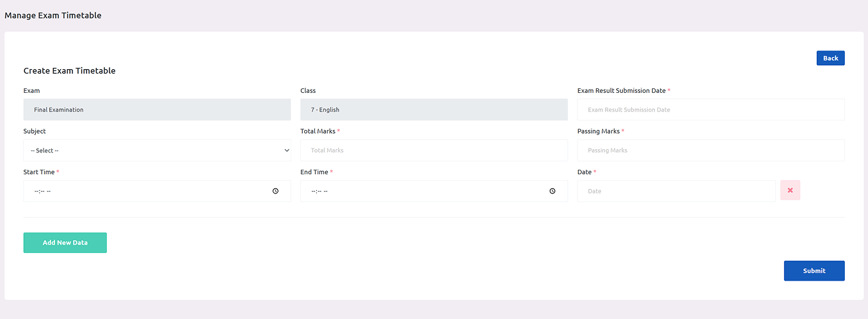Click the Create Exam Timetable heading

69,71
